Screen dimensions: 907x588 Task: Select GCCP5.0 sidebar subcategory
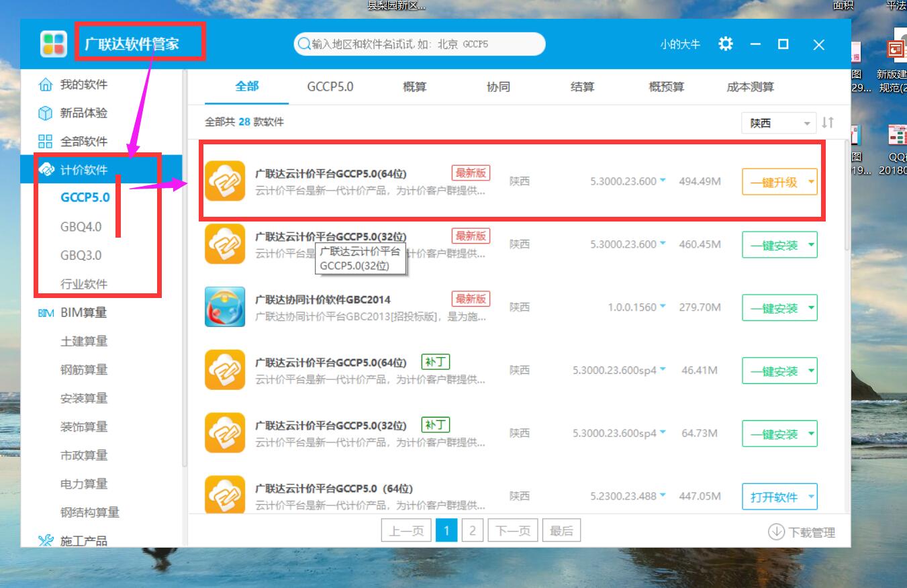[x=85, y=198]
